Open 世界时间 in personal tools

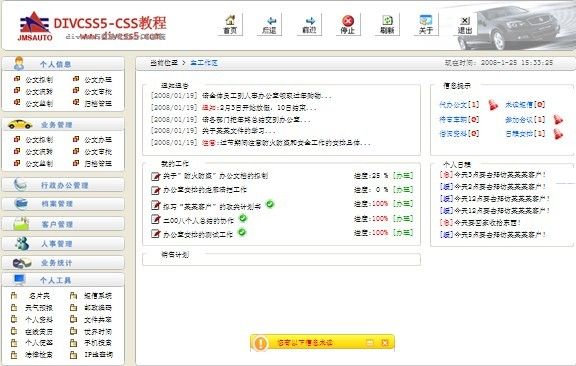click(x=98, y=331)
